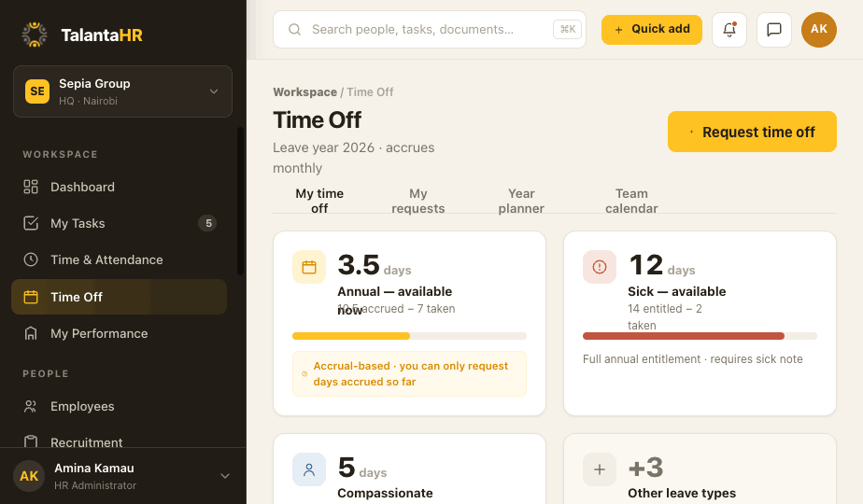The height and width of the screenshot is (504, 863).
Task: Click Request time off button
Action: pyautogui.click(x=752, y=132)
